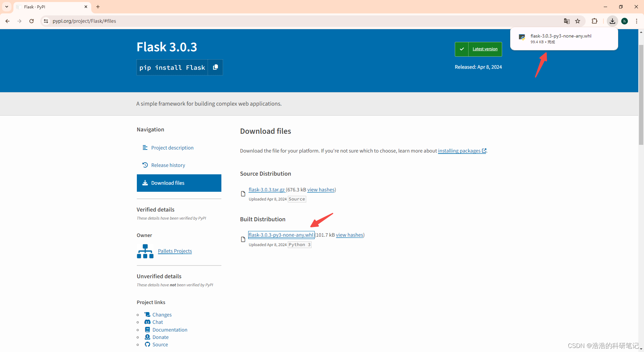This screenshot has width=644, height=352.
Task: Open the Source project link
Action: pyautogui.click(x=160, y=345)
